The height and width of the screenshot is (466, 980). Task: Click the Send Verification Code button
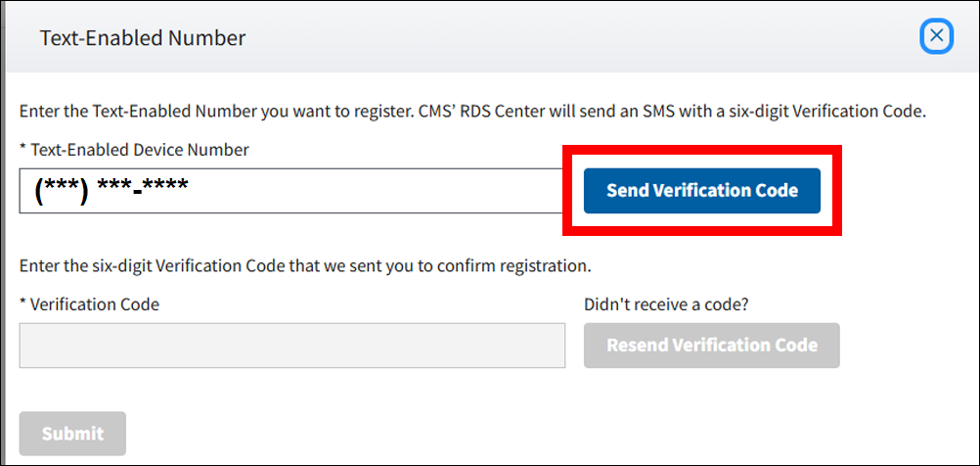point(701,191)
